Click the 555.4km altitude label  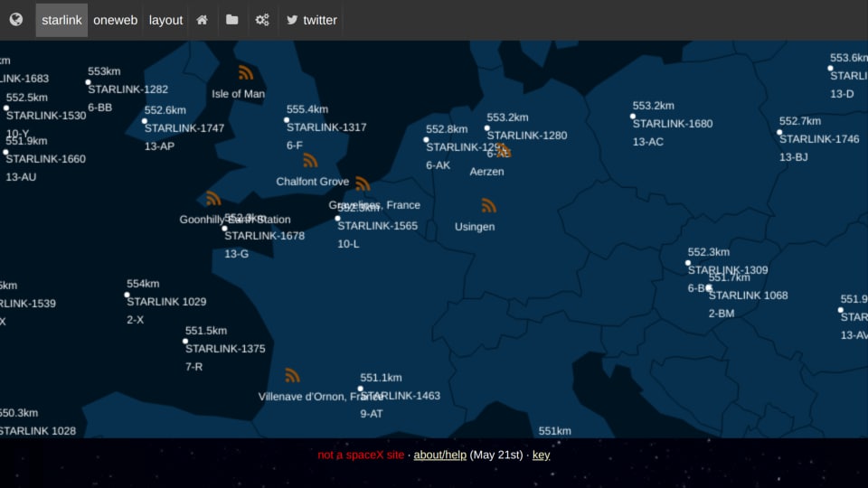pos(307,109)
